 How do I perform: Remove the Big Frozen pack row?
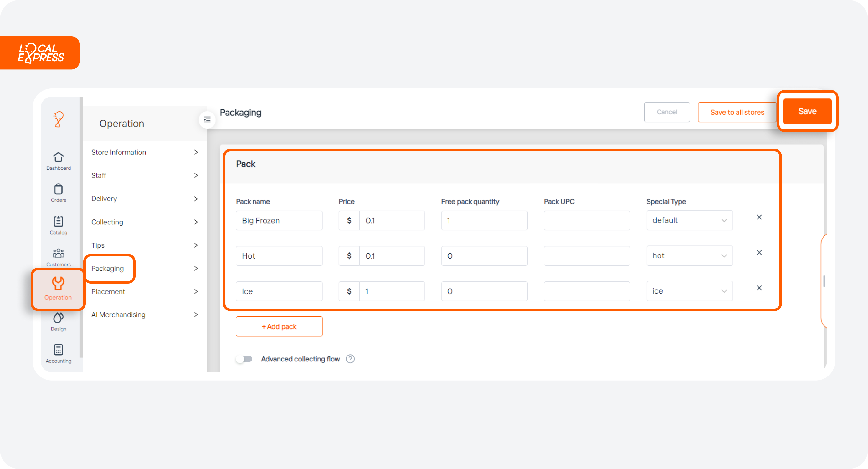pos(759,218)
